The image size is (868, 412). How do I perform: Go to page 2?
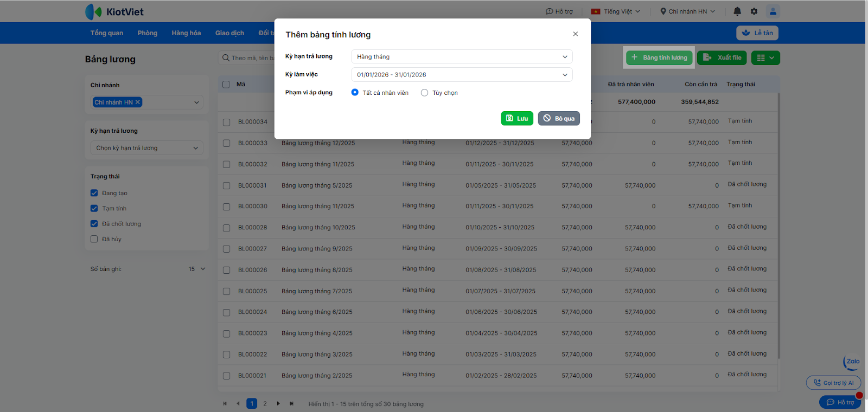tap(265, 403)
